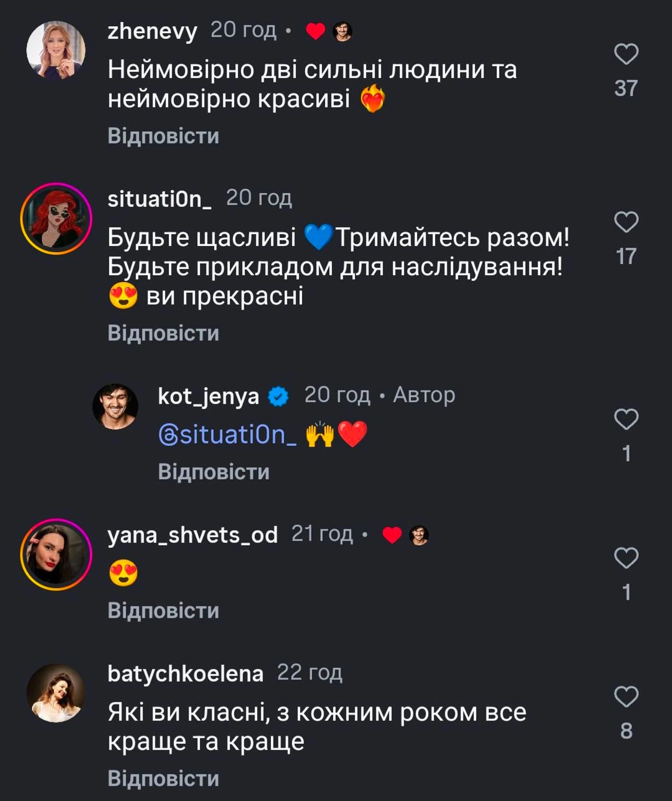Open the batychkoelena username
672x801 pixels.
click(185, 674)
